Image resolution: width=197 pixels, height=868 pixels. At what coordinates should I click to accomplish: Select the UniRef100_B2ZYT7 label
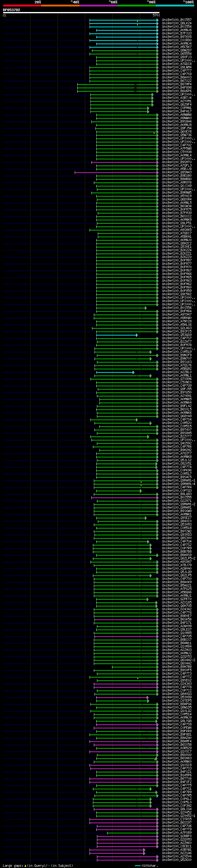[x=176, y=436]
